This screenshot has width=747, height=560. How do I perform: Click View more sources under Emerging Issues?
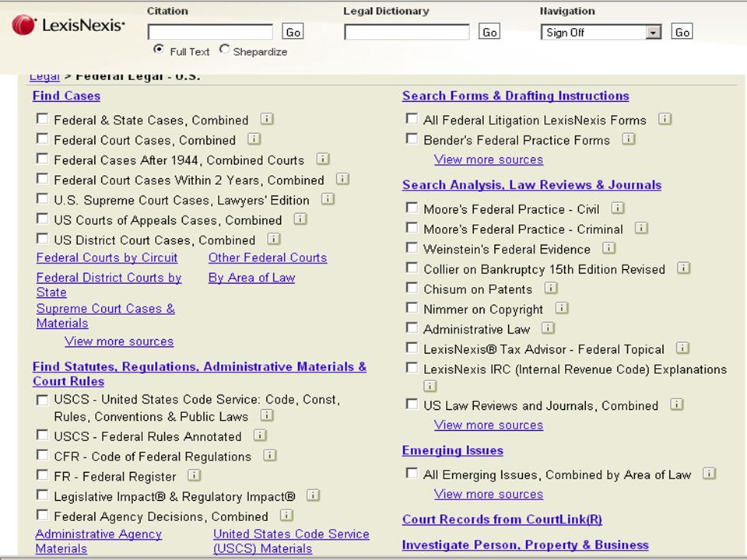[489, 495]
